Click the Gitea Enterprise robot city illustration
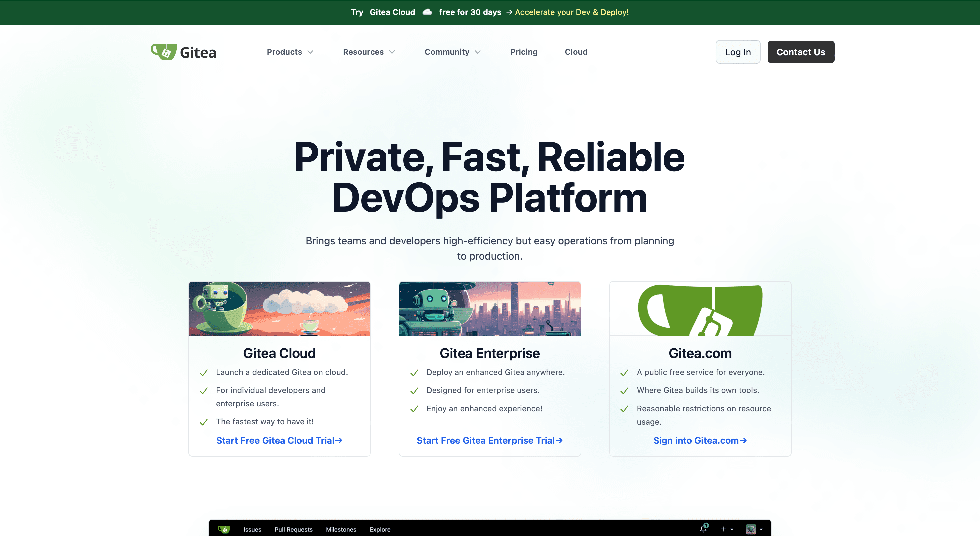The width and height of the screenshot is (980, 536). (490, 309)
